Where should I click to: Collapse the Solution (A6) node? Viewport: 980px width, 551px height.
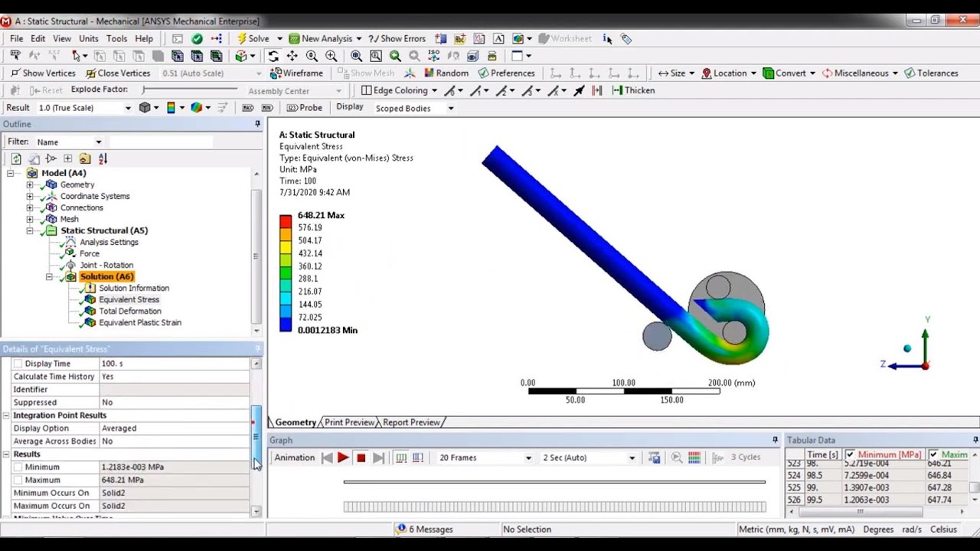coord(49,276)
